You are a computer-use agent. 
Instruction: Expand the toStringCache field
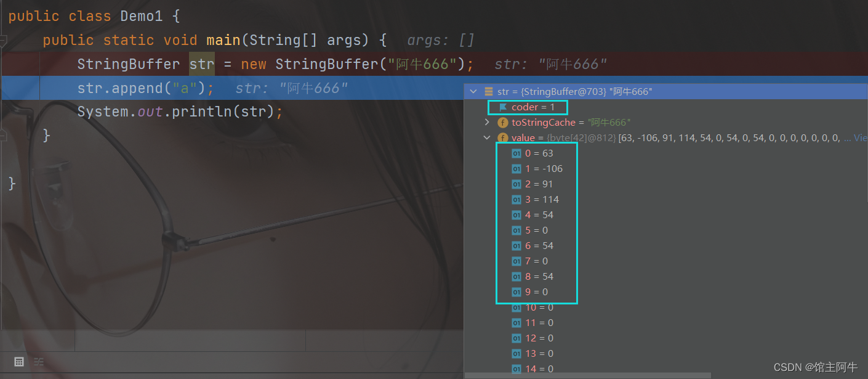[488, 123]
